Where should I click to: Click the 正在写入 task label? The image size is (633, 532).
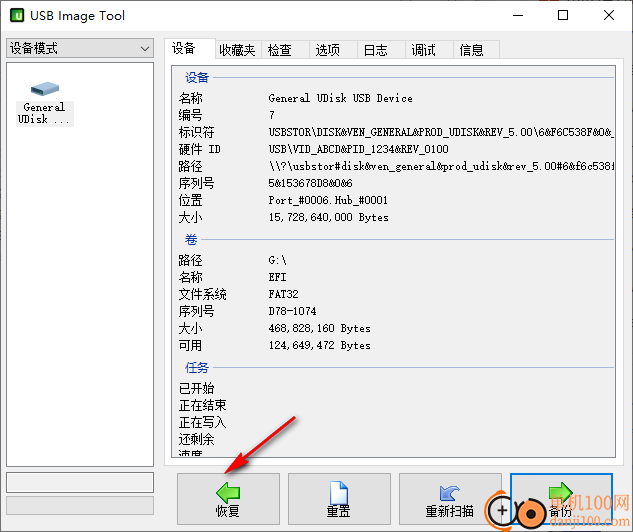[x=202, y=422]
